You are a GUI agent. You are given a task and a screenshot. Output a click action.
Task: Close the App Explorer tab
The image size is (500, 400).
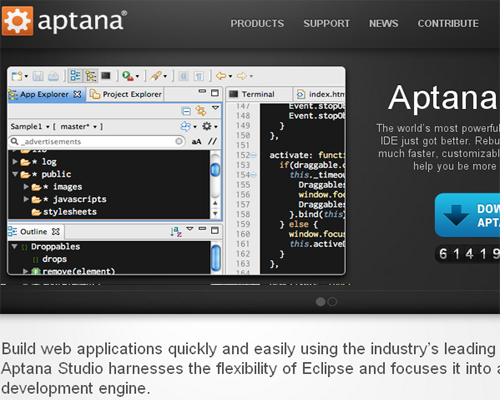click(x=77, y=95)
